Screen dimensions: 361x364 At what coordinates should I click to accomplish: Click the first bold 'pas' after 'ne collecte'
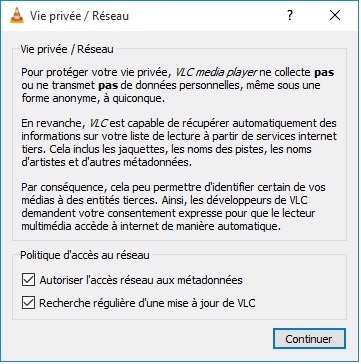click(324, 72)
